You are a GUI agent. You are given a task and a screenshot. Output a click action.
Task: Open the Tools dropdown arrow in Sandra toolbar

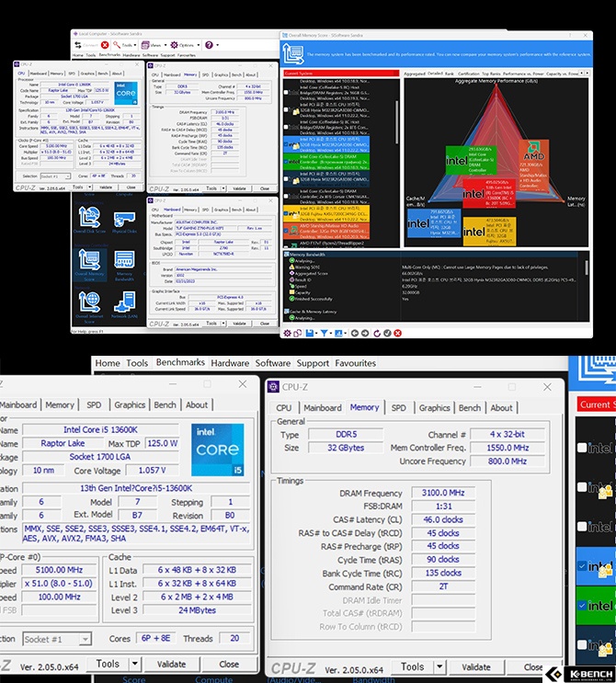135,45
